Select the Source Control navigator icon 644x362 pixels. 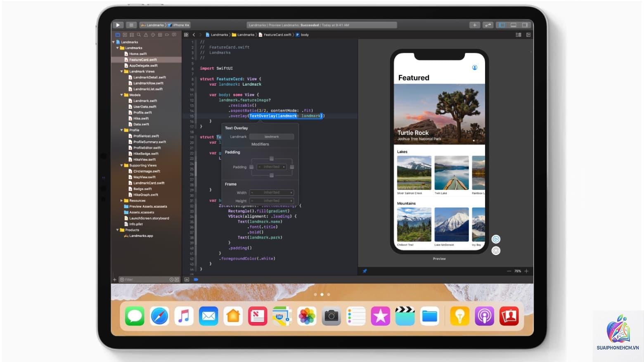click(125, 35)
